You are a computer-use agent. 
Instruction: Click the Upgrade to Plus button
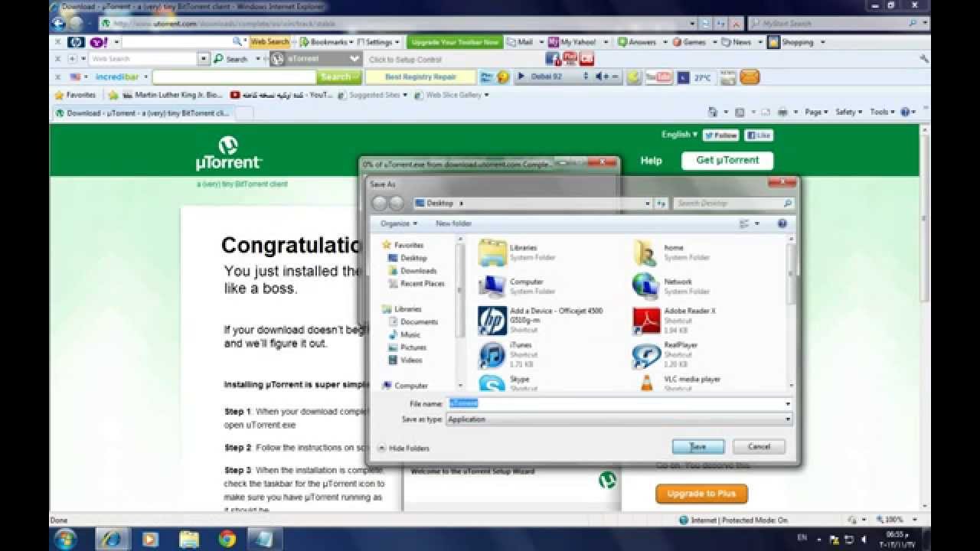[x=701, y=494]
